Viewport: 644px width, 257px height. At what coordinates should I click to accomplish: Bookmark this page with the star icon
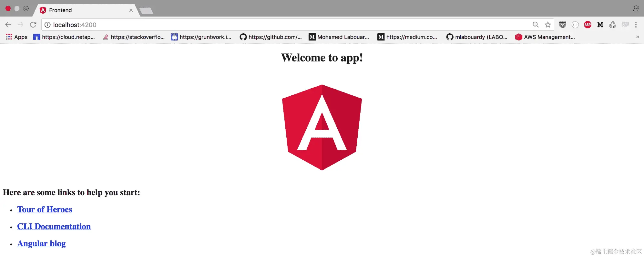point(548,25)
